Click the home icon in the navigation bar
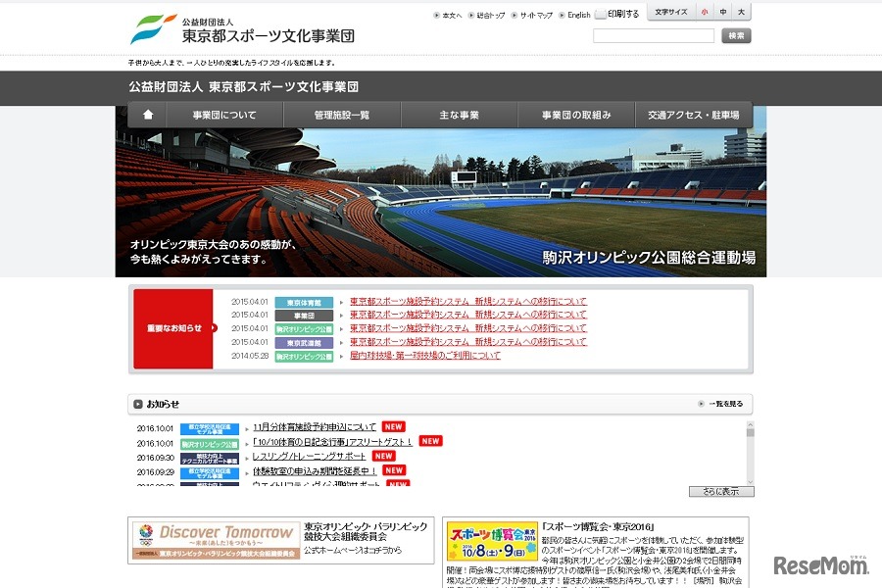 coord(147,115)
